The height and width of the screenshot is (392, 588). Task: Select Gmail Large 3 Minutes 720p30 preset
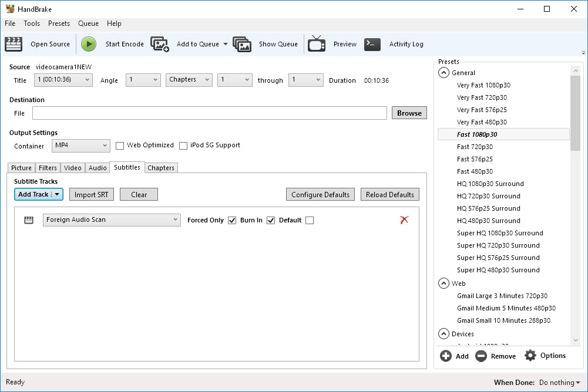(x=502, y=296)
